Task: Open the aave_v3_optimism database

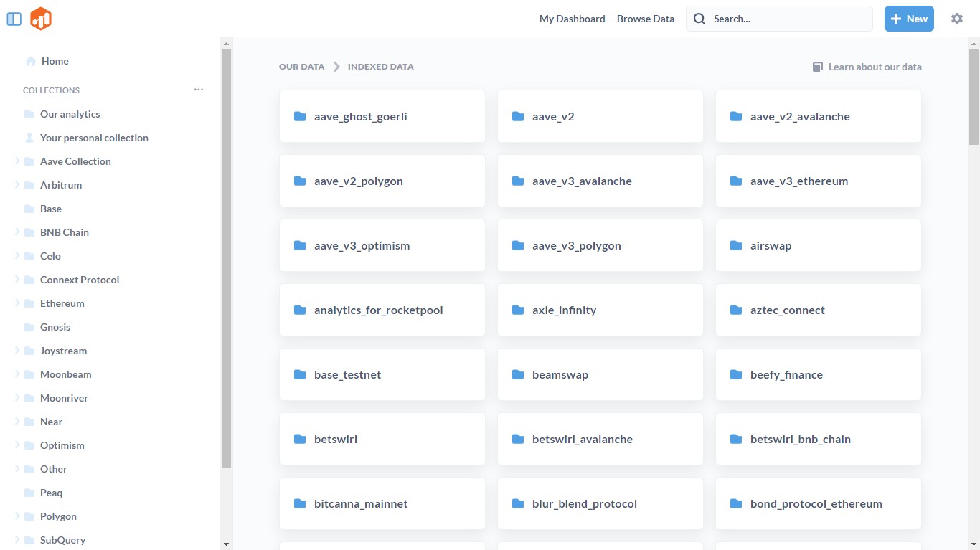Action: pyautogui.click(x=382, y=245)
